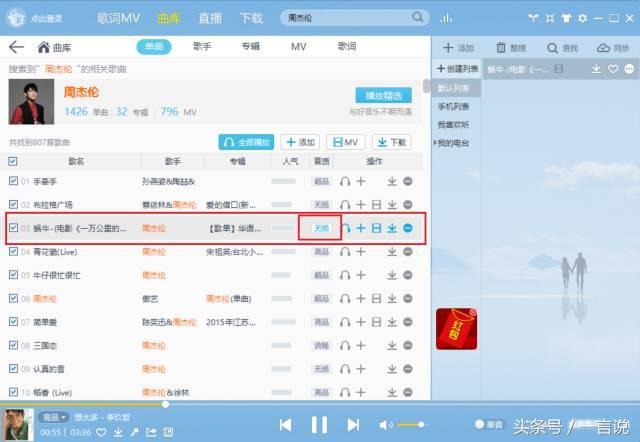Share the current song from the player bar
Screen dimensions: 640x442
(x=151, y=432)
